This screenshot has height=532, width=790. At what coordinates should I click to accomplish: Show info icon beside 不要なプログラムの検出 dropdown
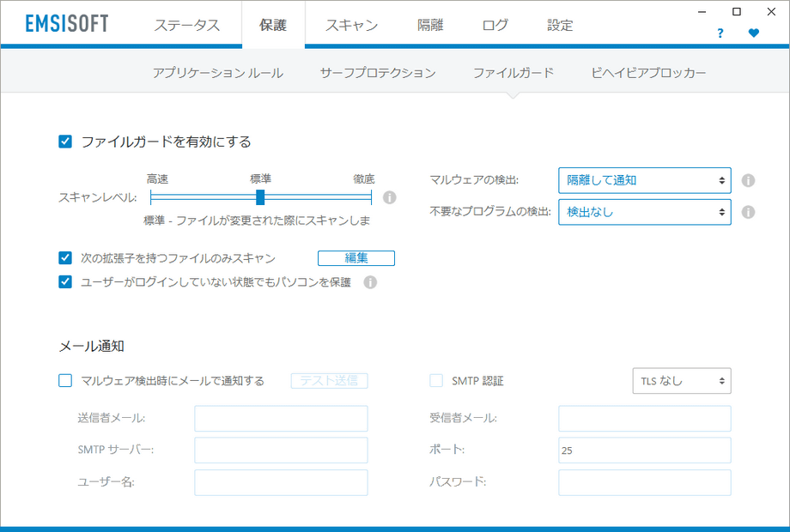[x=748, y=212]
